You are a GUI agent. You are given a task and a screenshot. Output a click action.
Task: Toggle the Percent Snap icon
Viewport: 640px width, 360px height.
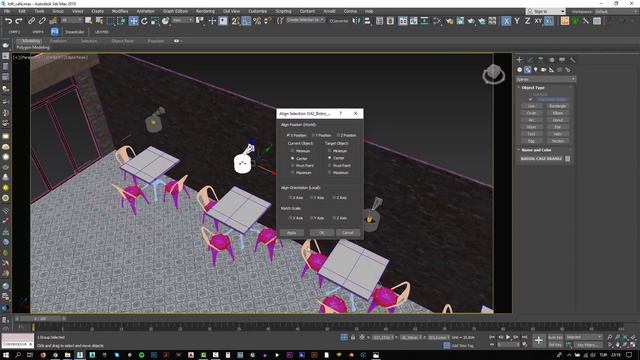click(x=257, y=21)
